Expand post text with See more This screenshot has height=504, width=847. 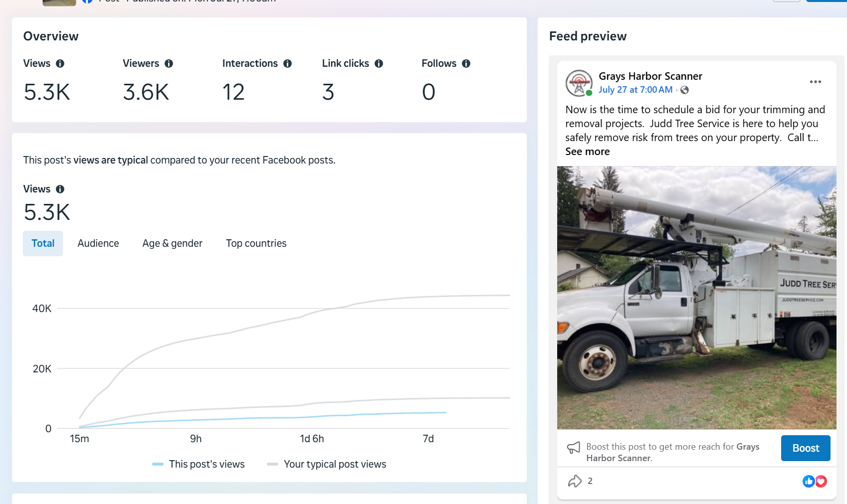[587, 152]
